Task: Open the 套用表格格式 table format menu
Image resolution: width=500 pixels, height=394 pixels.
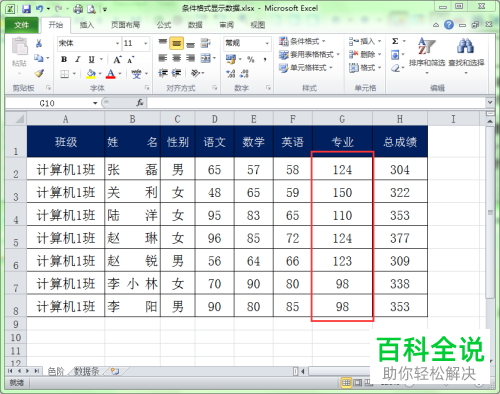Action: [310, 55]
